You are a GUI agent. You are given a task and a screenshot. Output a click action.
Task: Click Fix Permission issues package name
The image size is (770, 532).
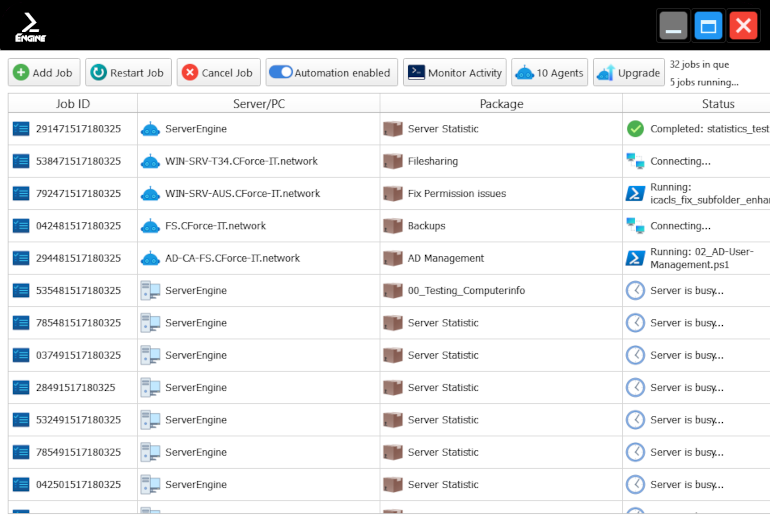[x=457, y=194]
